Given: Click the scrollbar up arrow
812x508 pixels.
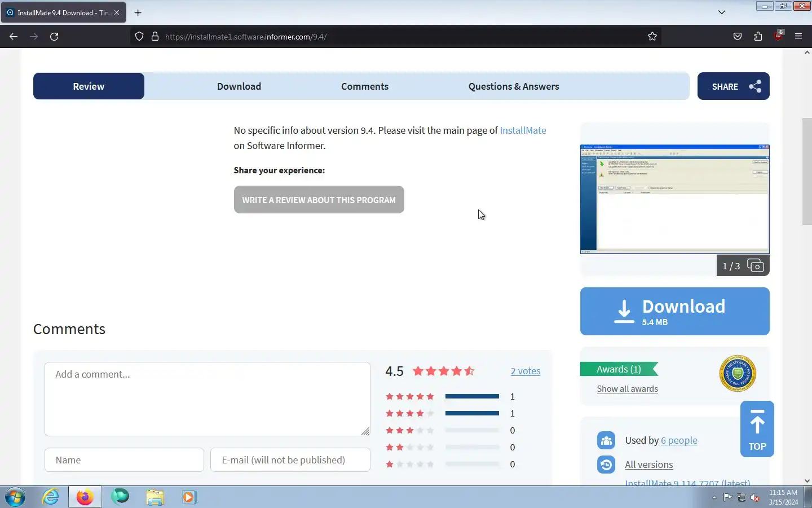Looking at the screenshot, I should point(807,52).
